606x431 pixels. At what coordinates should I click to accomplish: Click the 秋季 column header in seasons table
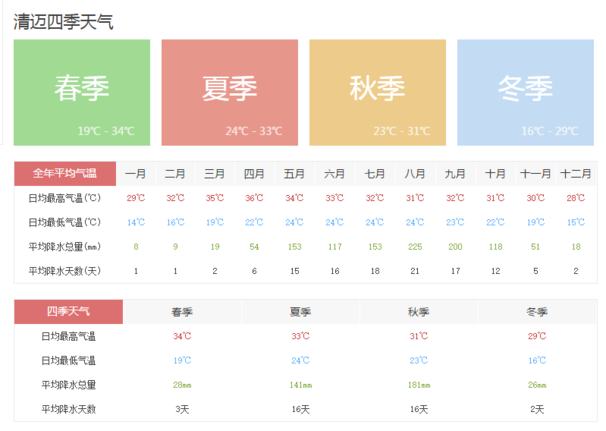tap(419, 312)
